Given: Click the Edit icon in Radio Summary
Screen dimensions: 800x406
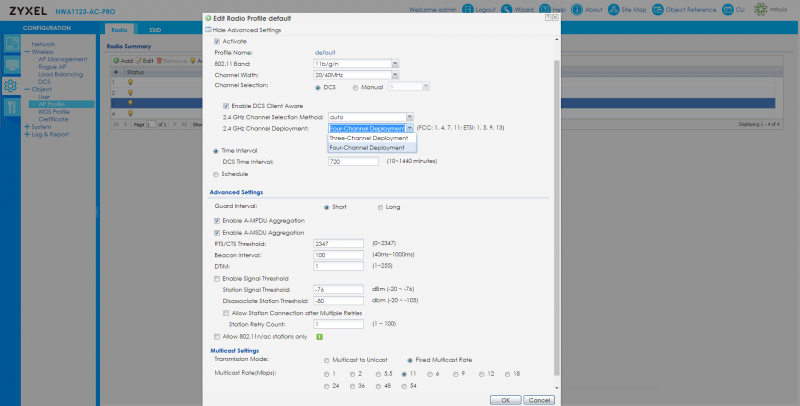Looking at the screenshot, I should pos(138,61).
